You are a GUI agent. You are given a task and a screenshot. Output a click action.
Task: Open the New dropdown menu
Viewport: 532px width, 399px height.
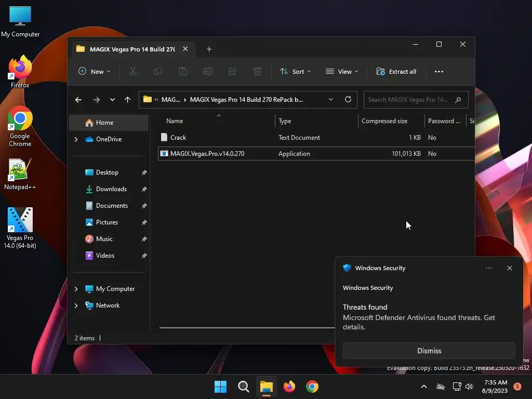tap(95, 72)
